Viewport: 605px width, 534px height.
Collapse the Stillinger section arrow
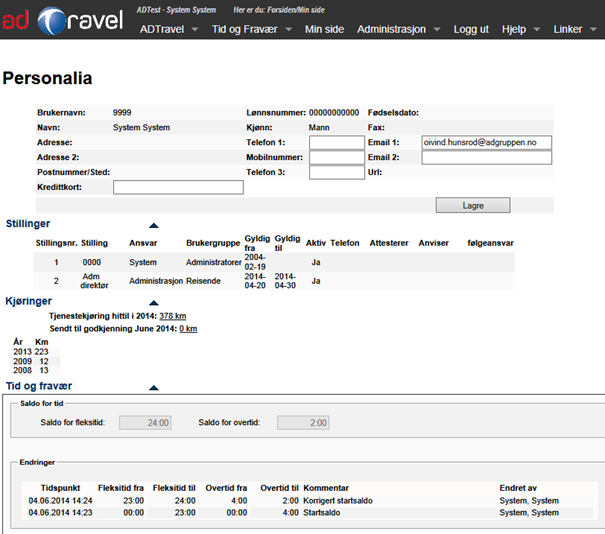click(153, 227)
